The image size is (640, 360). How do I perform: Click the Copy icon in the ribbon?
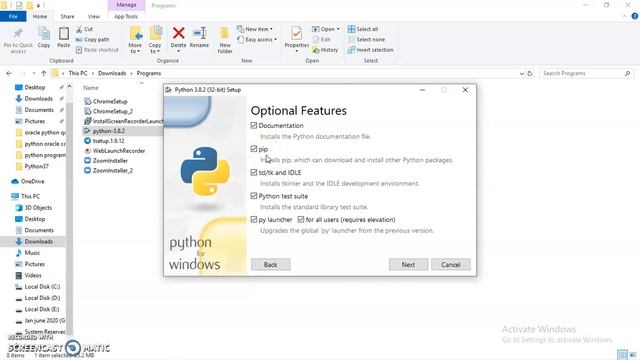(x=44, y=33)
